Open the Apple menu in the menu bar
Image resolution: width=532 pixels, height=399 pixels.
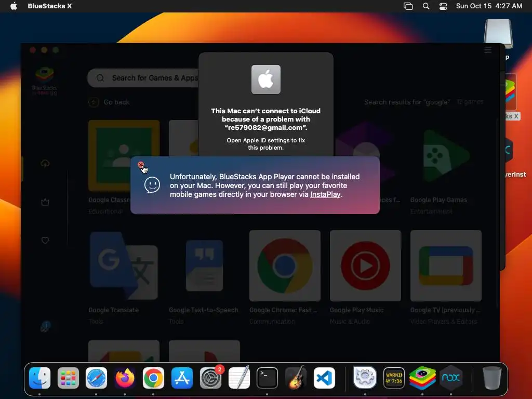click(x=14, y=6)
